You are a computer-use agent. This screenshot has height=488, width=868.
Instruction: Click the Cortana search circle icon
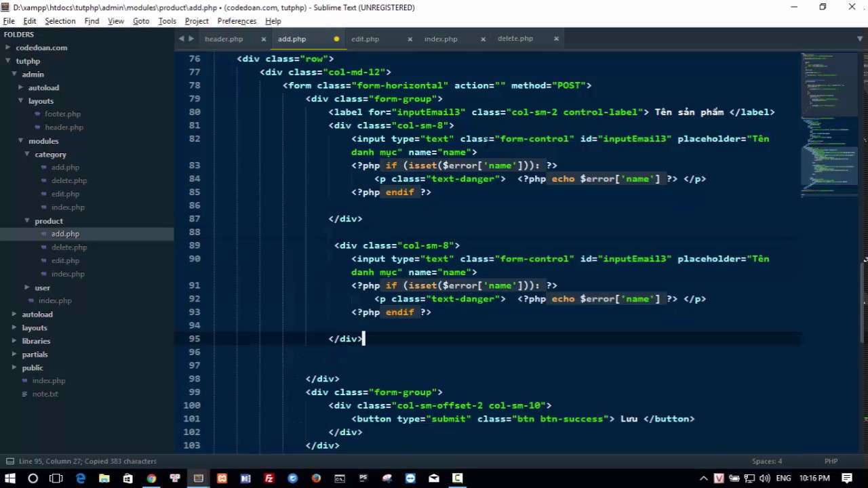[33, 479]
